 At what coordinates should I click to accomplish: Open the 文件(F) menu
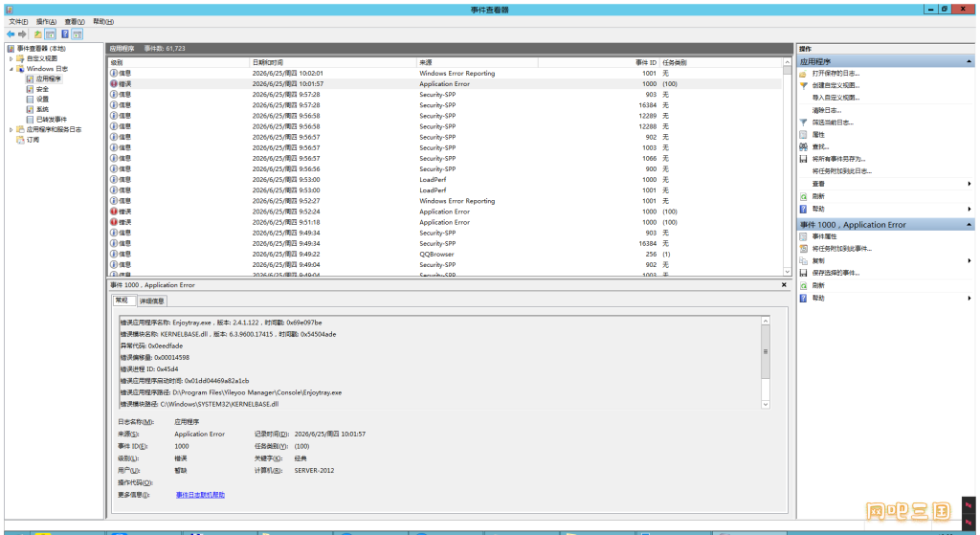(x=18, y=21)
